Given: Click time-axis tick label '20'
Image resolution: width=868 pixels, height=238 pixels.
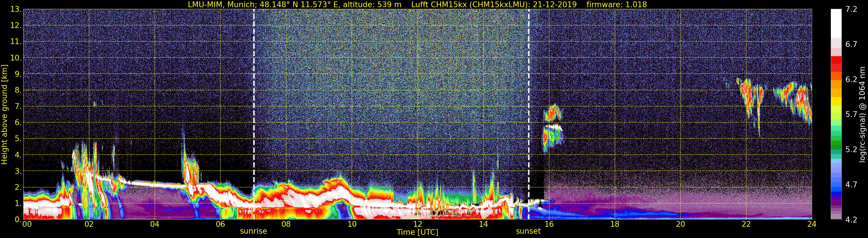Looking at the screenshot, I should point(680,224).
